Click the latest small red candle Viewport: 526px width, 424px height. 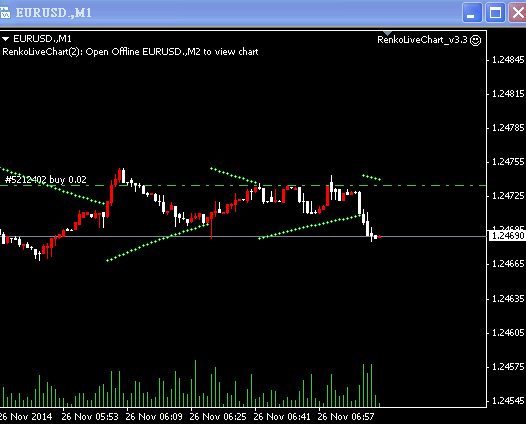[379, 237]
